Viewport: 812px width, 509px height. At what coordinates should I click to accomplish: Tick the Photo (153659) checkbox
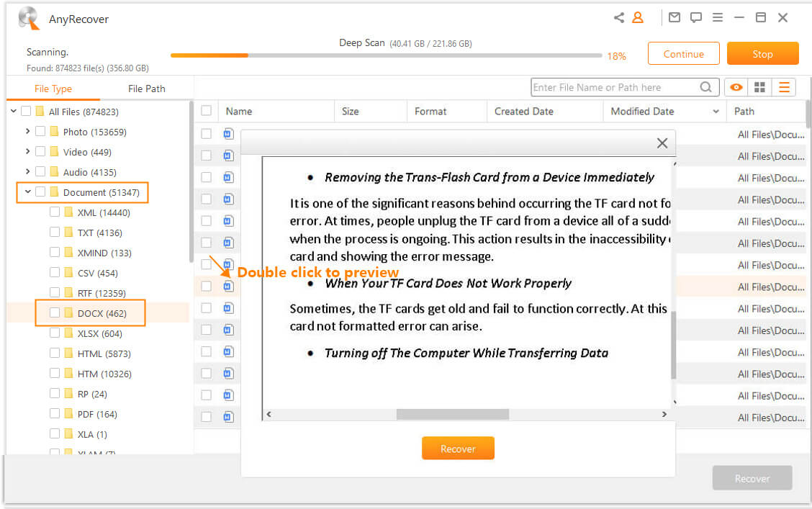pos(40,132)
